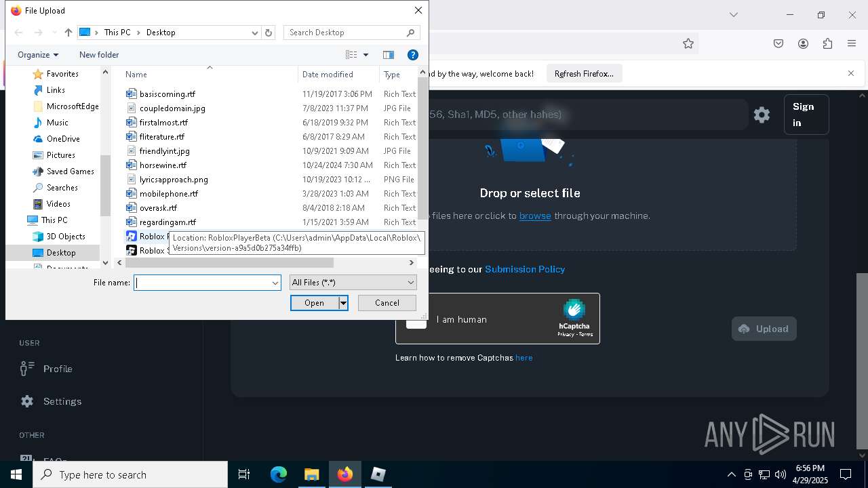Go up one folder level arrow
The width and height of the screenshot is (868, 488).
[68, 33]
